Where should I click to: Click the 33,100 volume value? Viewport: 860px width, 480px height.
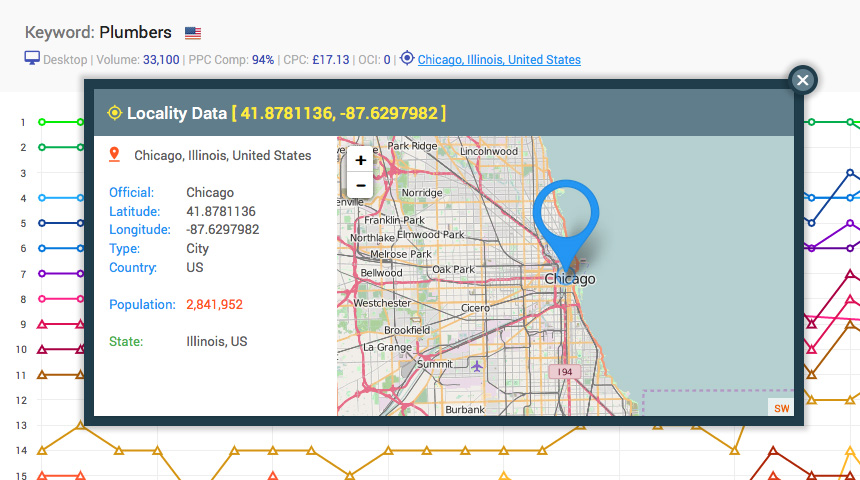point(161,60)
